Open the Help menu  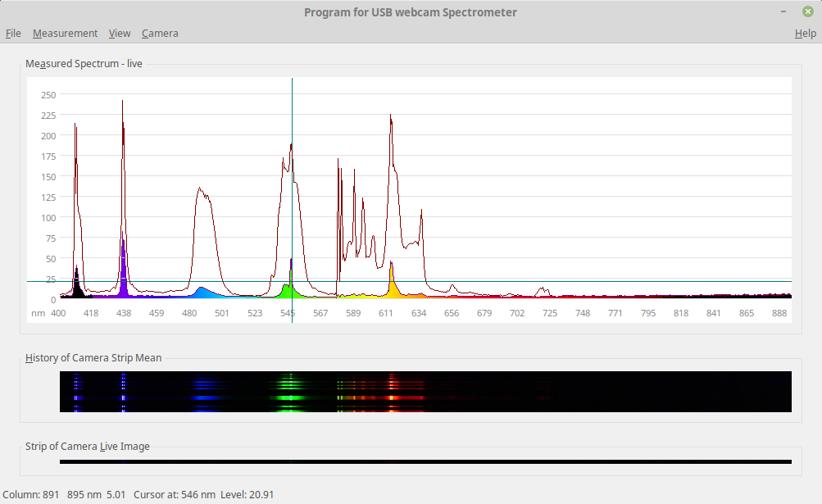coord(806,33)
